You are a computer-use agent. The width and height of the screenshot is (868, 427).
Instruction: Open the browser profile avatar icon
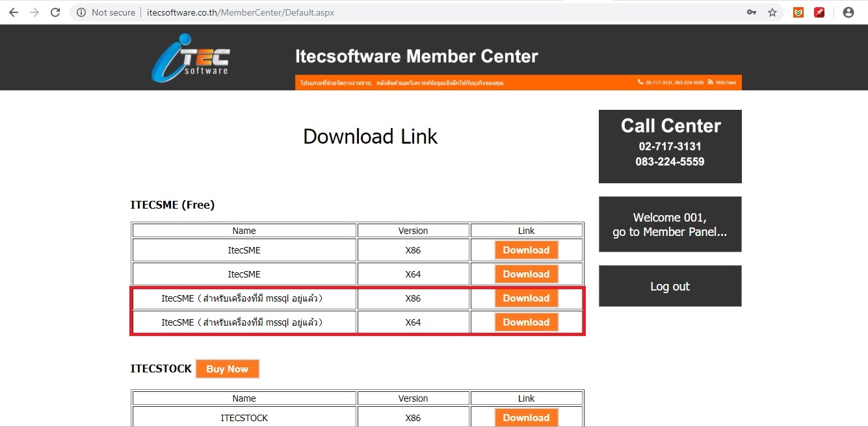[x=848, y=12]
